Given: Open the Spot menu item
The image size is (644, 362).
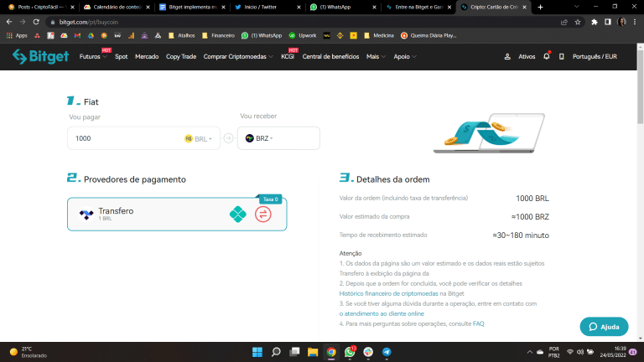Looking at the screenshot, I should click(x=121, y=57).
